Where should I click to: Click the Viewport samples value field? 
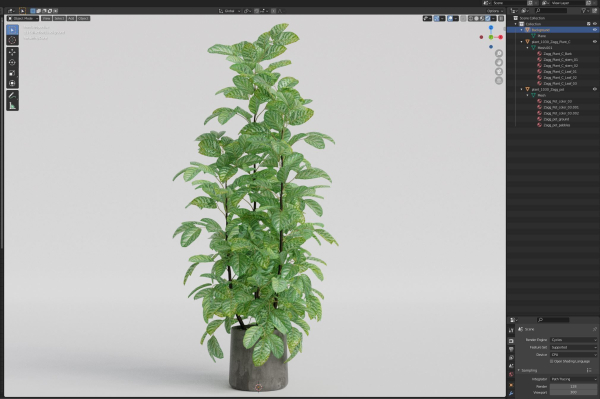click(x=573, y=392)
